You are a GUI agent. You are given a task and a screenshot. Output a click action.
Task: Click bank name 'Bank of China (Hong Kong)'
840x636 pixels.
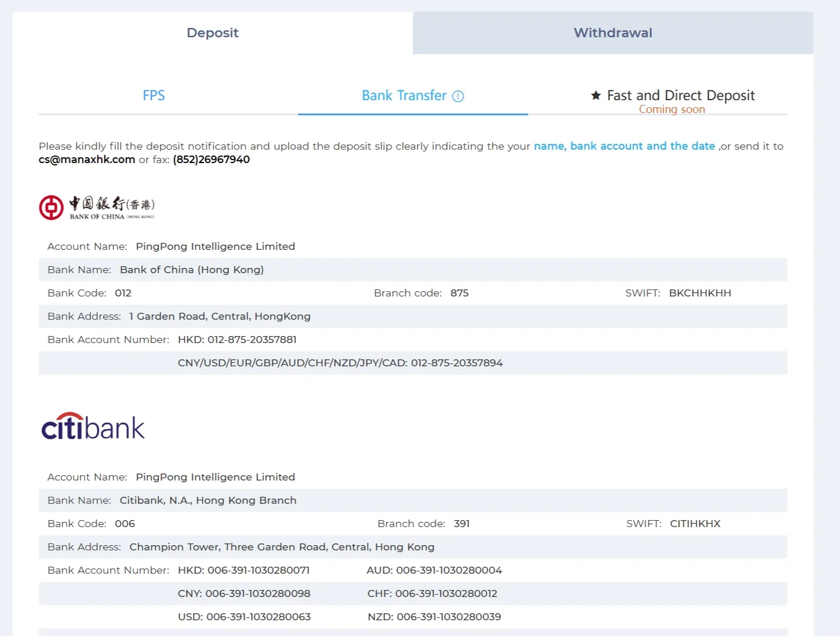[x=192, y=270]
